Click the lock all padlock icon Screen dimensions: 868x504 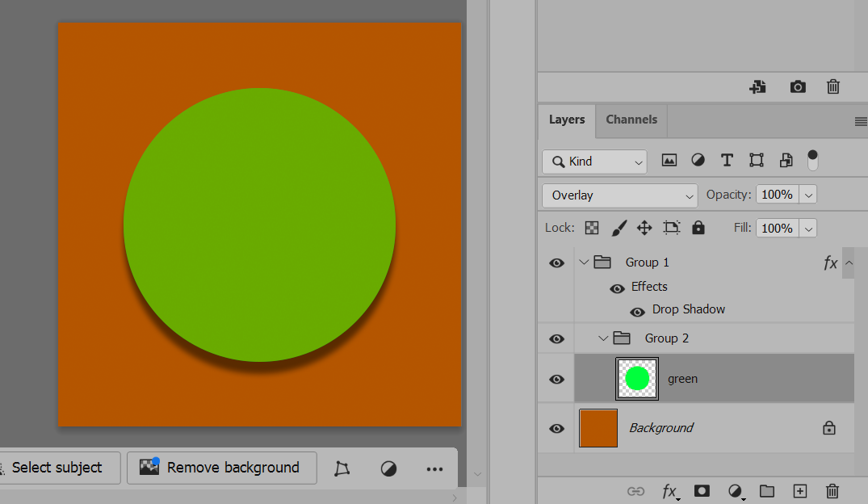click(x=698, y=227)
